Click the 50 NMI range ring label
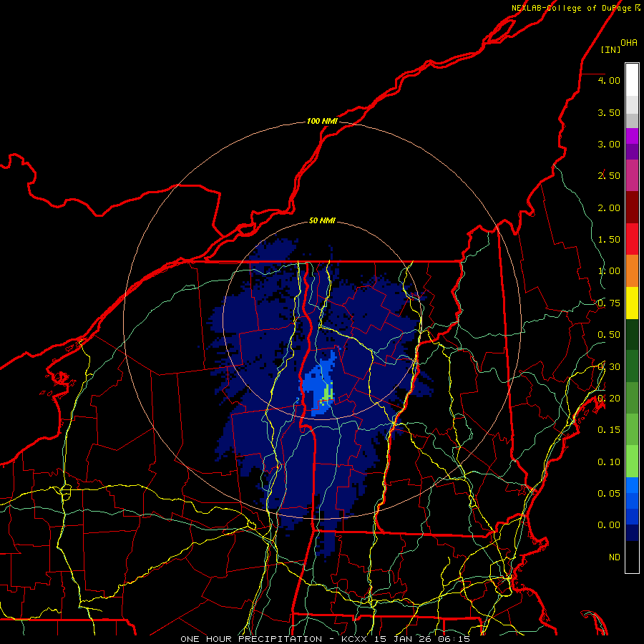Viewport: 644px width, 644px height. (322, 220)
